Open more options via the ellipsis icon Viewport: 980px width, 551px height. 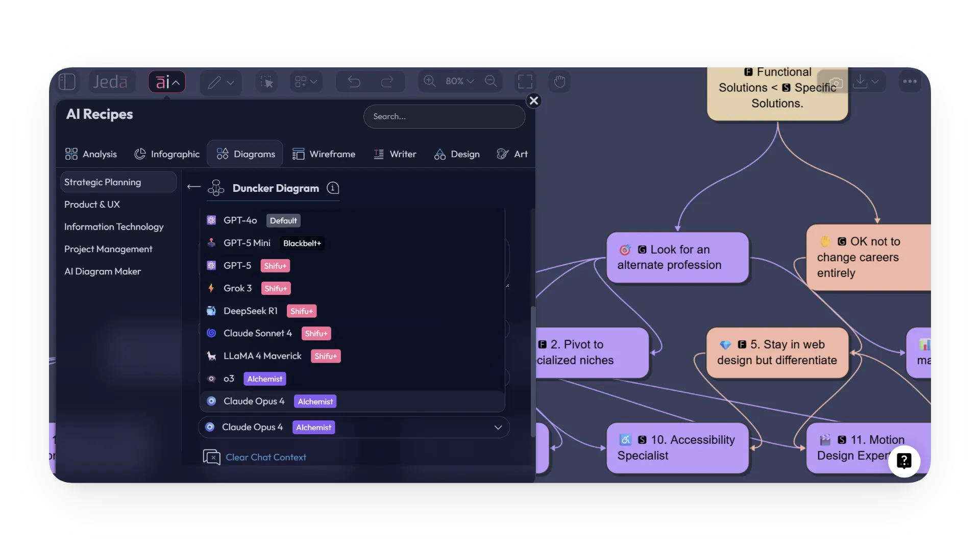point(910,81)
